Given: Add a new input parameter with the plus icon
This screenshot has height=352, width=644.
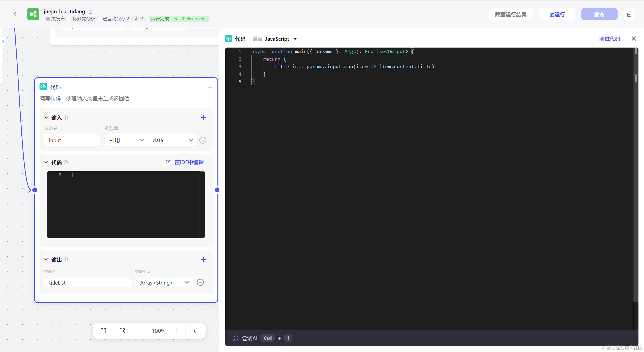Looking at the screenshot, I should [203, 118].
